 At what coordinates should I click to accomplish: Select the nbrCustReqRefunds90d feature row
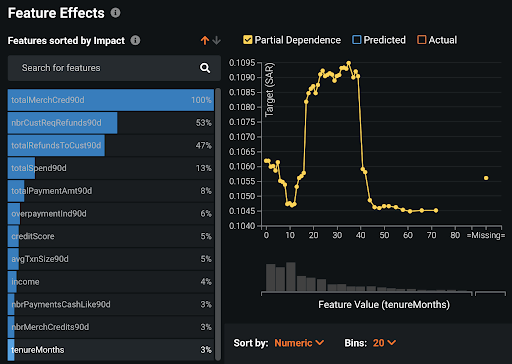(x=111, y=123)
